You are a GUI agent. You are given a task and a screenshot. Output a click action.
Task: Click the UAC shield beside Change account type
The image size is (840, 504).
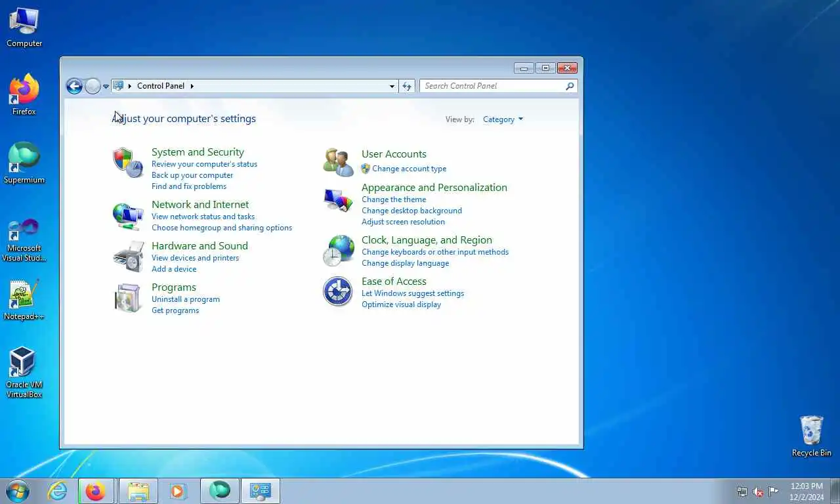(366, 169)
